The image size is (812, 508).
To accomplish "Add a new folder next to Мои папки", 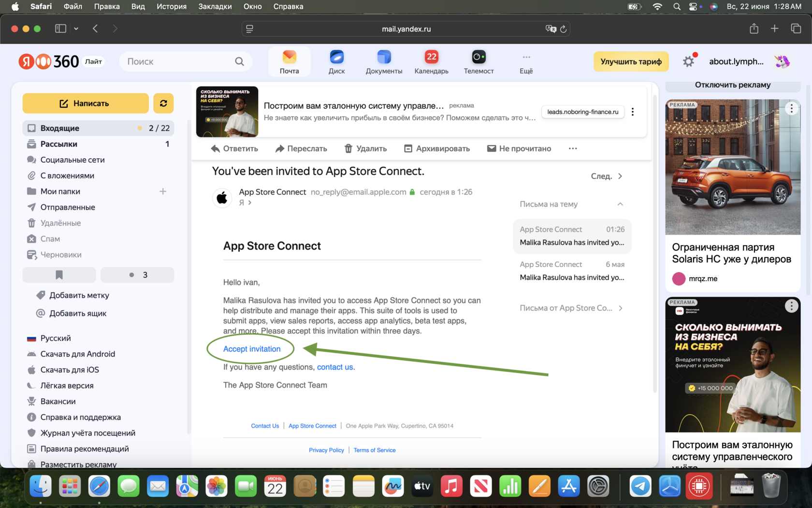I will point(163,192).
